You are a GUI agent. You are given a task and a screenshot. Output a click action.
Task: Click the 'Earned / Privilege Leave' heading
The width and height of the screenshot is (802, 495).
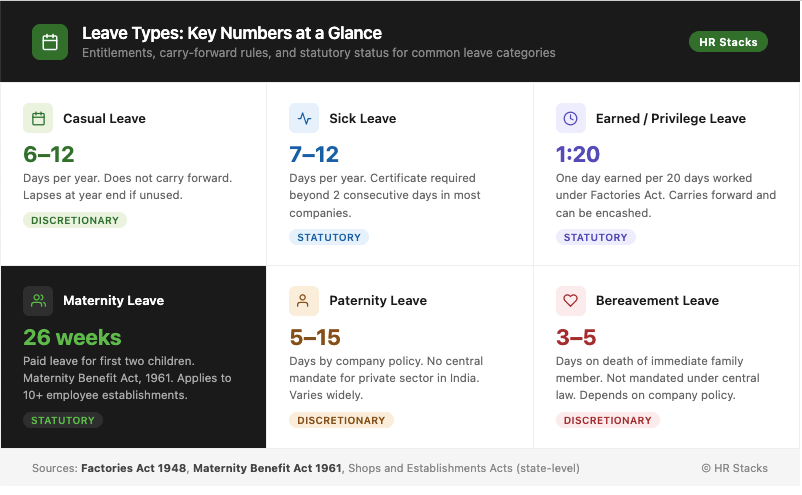(x=671, y=119)
